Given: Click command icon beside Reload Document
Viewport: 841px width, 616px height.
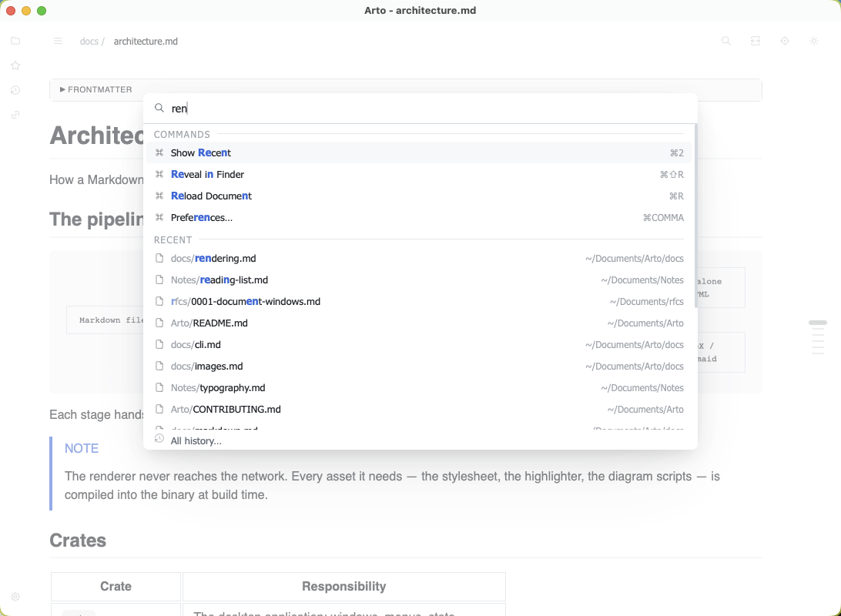Looking at the screenshot, I should click(159, 196).
